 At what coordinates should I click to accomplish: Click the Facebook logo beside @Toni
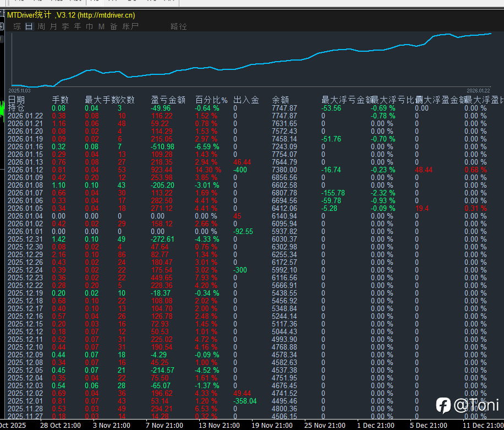(443, 405)
